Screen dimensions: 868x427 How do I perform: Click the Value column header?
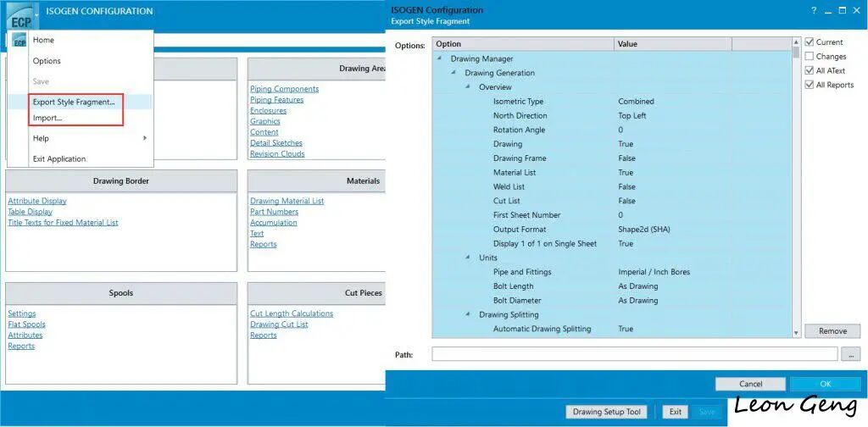click(x=673, y=44)
